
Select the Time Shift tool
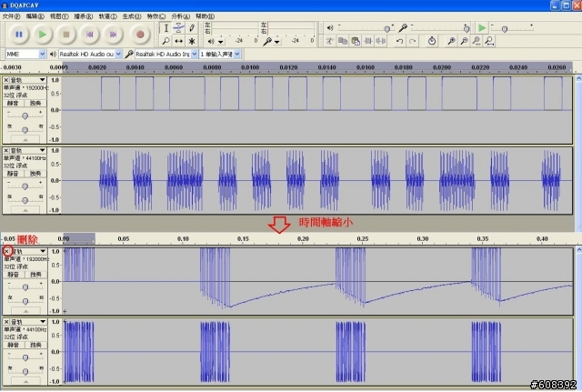(178, 41)
